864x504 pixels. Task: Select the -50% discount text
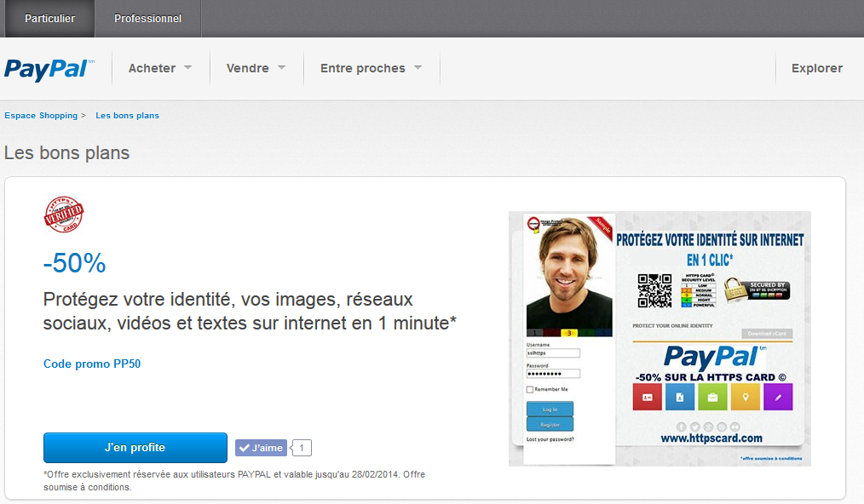(74, 263)
